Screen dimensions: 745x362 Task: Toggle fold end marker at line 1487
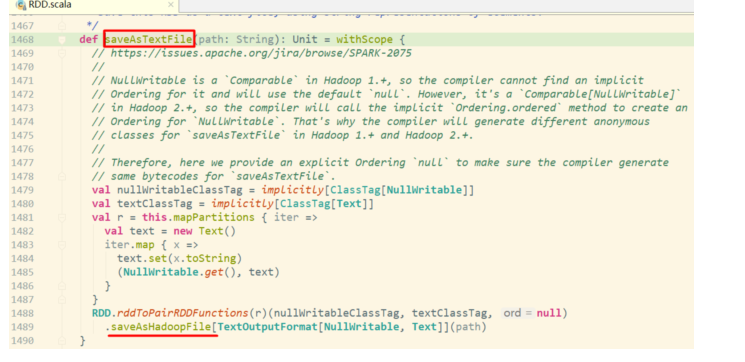62,300
